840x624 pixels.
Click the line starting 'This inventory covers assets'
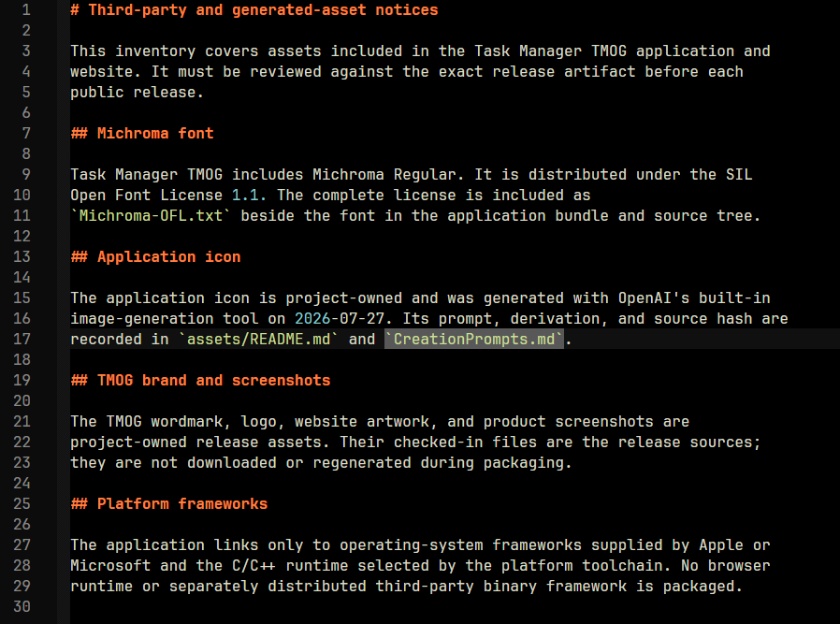[x=421, y=51]
